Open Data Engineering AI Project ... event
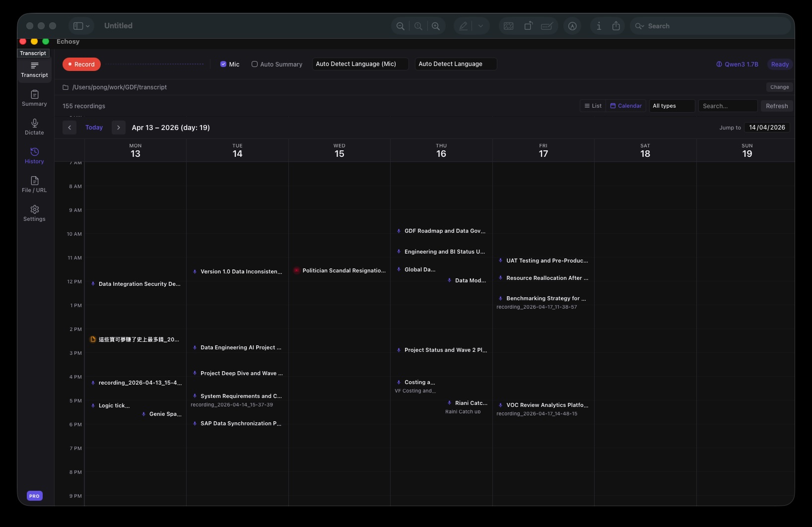 [x=237, y=347]
